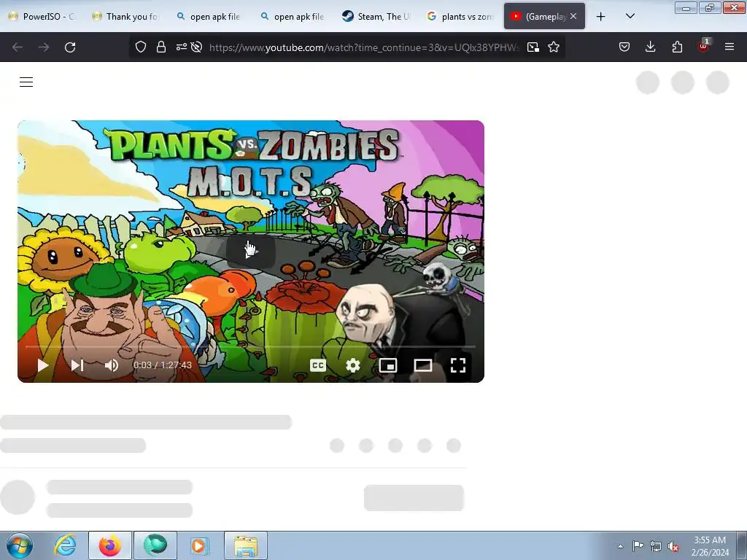Switch to second 'open apk file' tab

(x=293, y=16)
